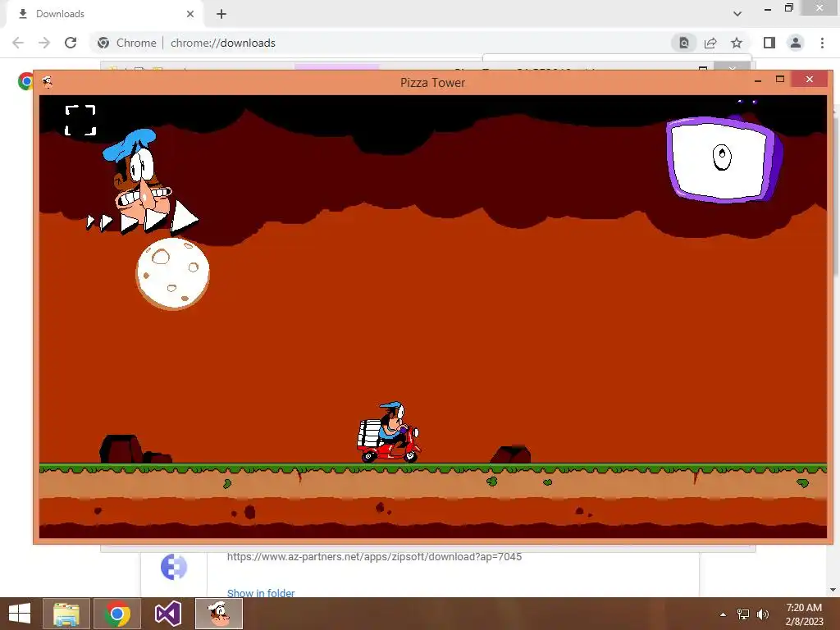
Task: Click the Pizza Tower window title icon
Action: 47,82
